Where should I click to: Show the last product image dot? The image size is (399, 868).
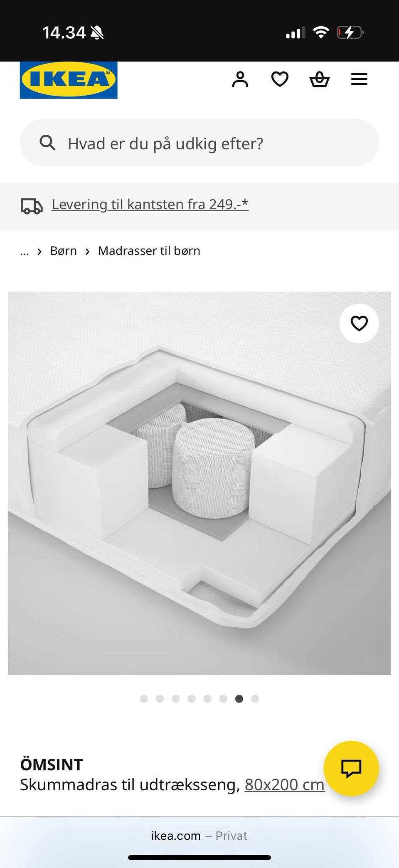255,698
